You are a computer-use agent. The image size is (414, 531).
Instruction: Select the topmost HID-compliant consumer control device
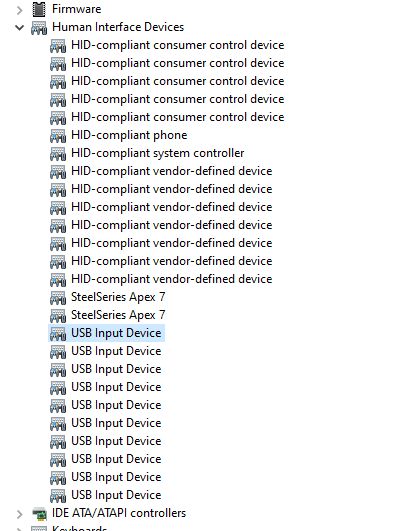(177, 45)
